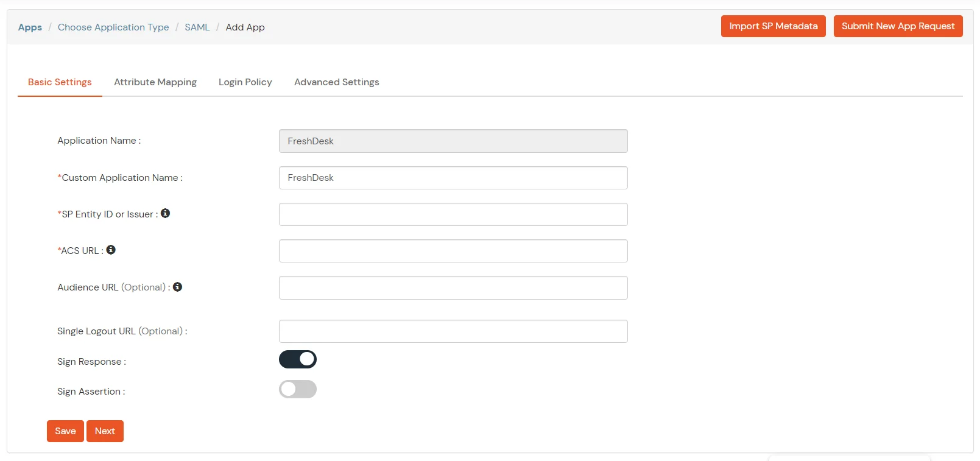This screenshot has width=980, height=461.
Task: Click the ACS URL info icon
Action: click(x=111, y=250)
